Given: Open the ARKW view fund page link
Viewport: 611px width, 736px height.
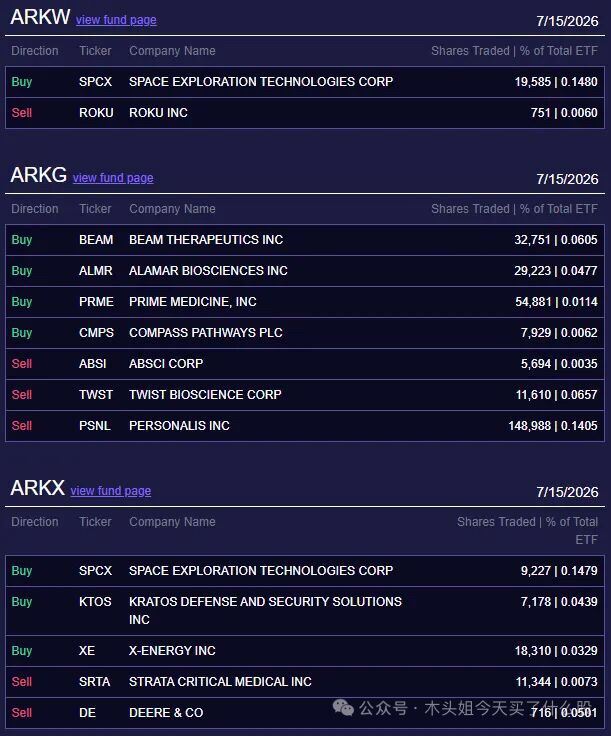Looking at the screenshot, I should (x=116, y=20).
